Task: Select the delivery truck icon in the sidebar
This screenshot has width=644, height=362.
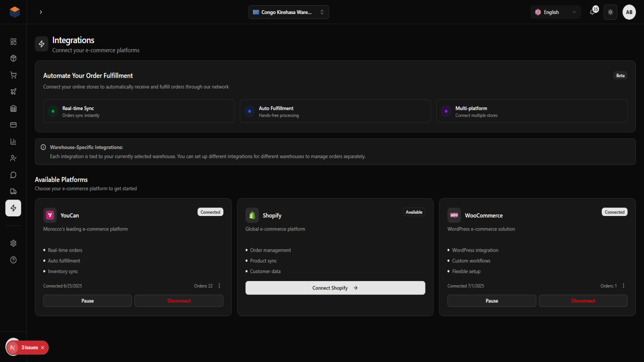Action: tap(13, 191)
